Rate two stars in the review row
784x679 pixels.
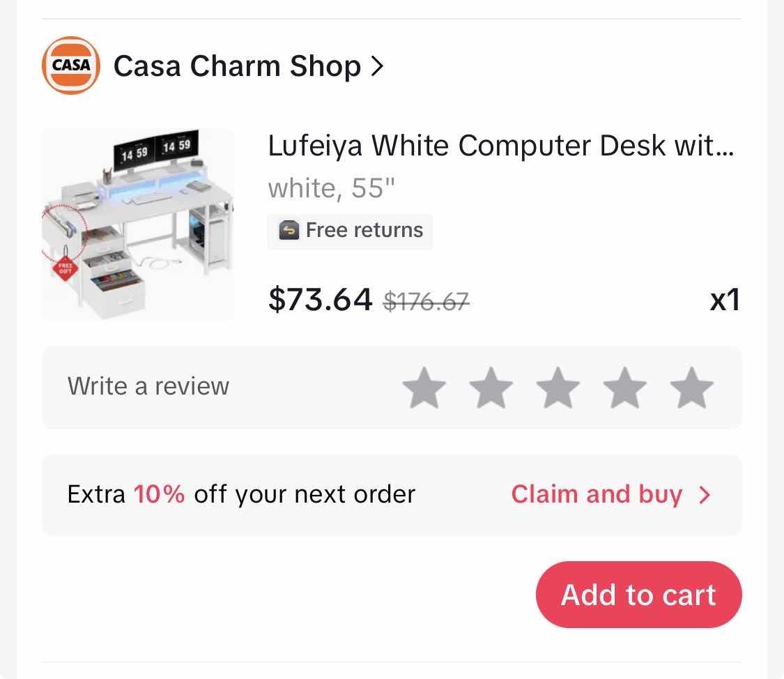click(x=491, y=388)
